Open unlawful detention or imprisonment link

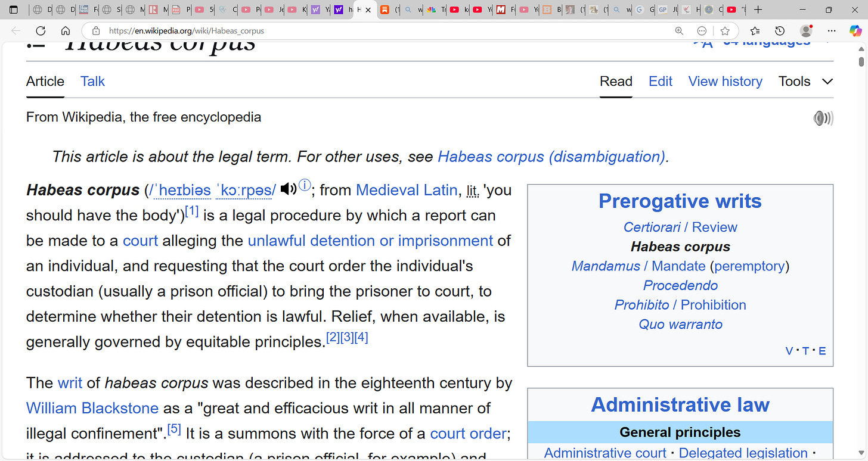[370, 241]
